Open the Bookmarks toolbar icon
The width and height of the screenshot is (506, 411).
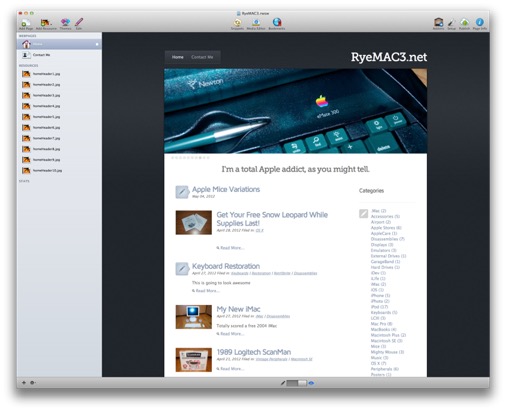277,23
